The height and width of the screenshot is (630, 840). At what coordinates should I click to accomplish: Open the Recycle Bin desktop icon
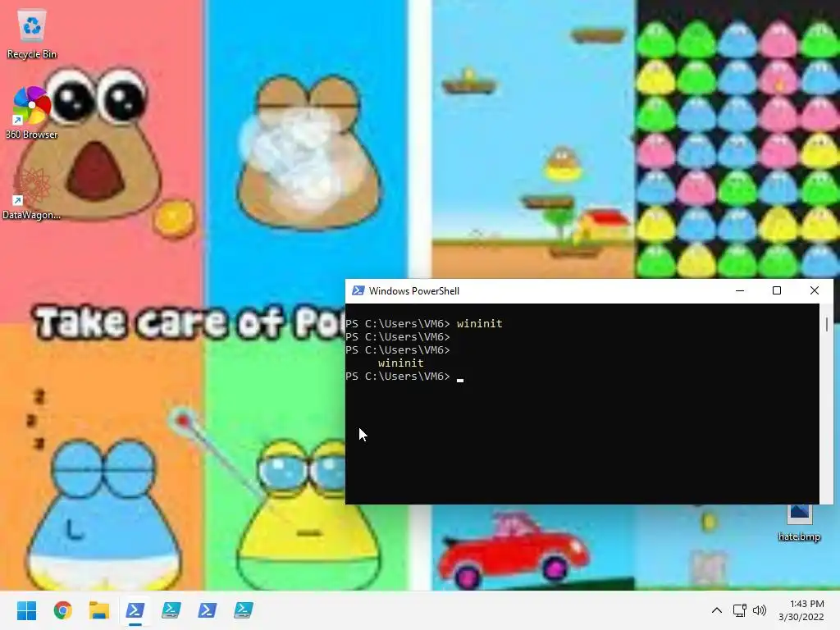32,34
